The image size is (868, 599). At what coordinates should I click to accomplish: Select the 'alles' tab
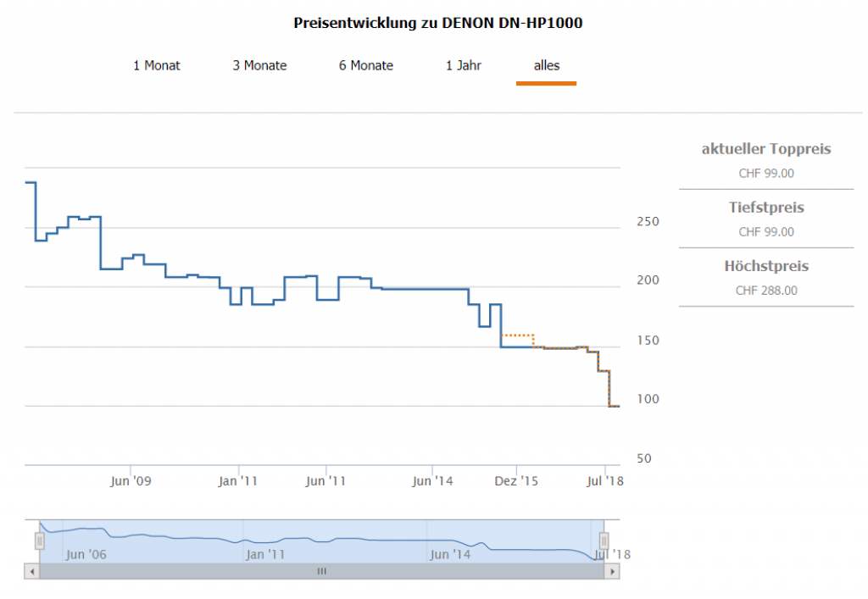pos(546,66)
